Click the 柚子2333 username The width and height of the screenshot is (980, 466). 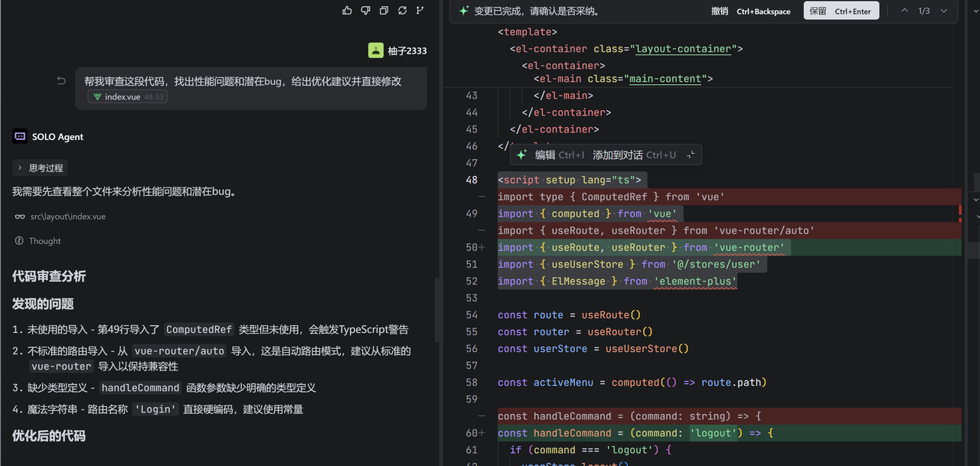(x=407, y=51)
